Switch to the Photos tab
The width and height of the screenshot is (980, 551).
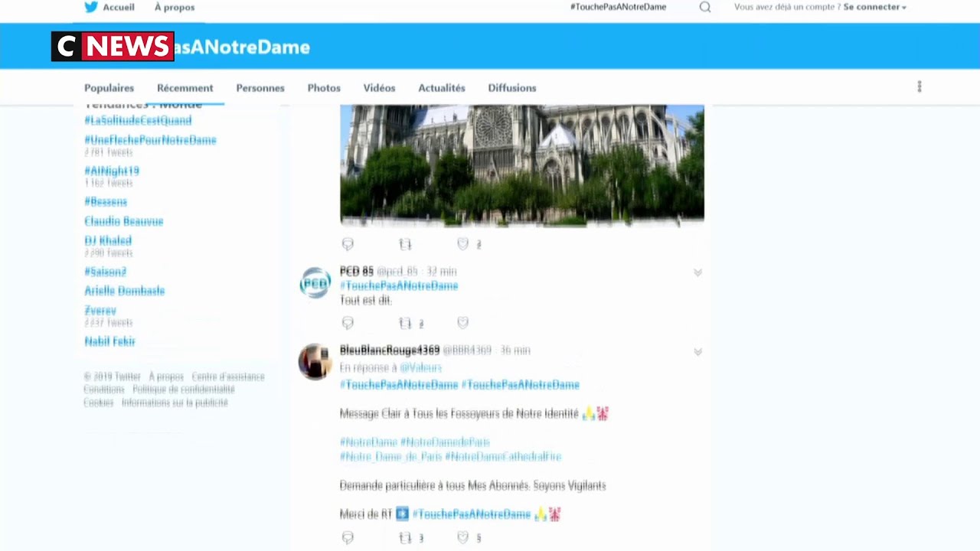[323, 87]
